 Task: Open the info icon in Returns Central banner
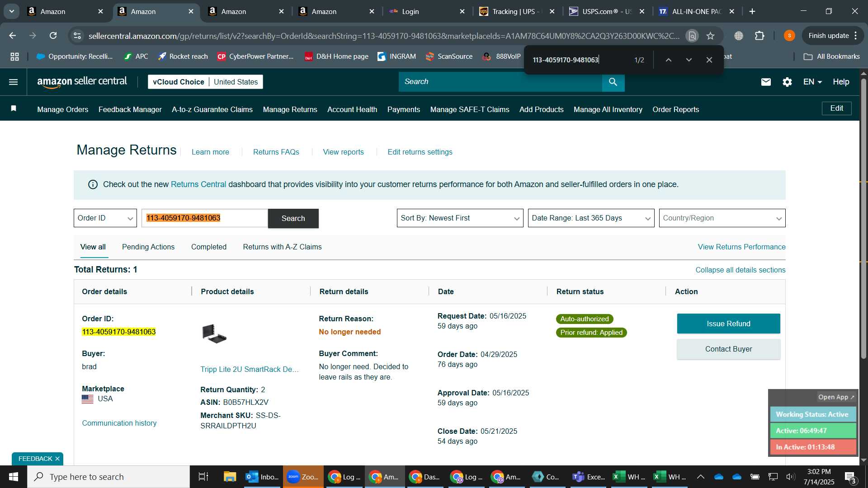[93, 184]
